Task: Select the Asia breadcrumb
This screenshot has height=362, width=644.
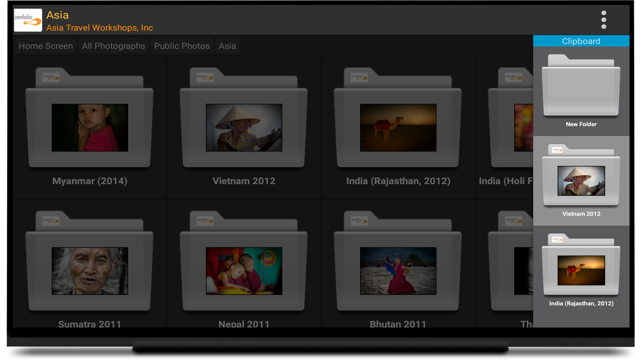Action: [x=227, y=46]
